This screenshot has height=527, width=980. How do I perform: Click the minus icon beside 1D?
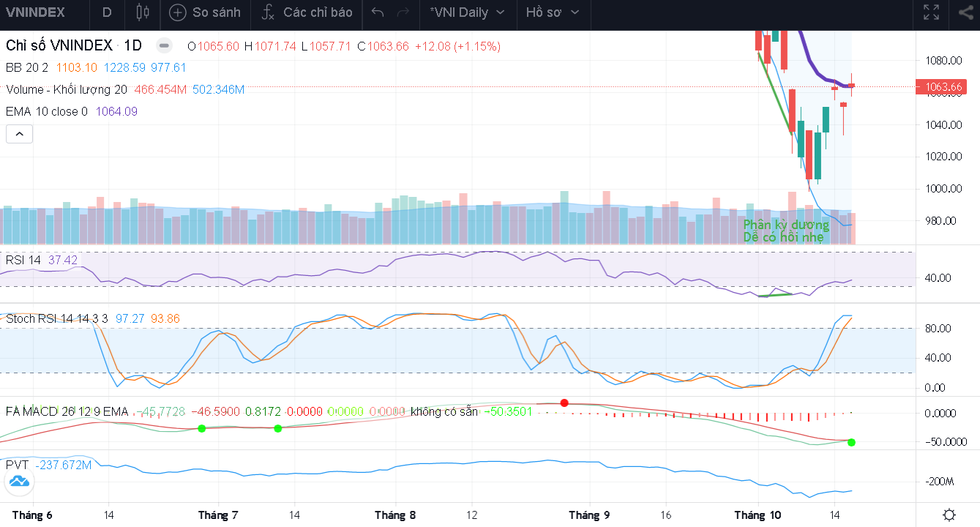(x=165, y=45)
